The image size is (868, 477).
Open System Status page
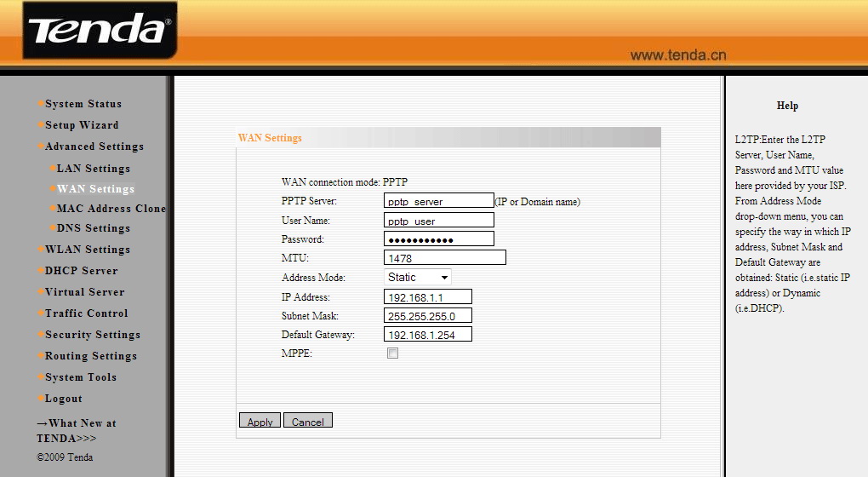coord(83,104)
